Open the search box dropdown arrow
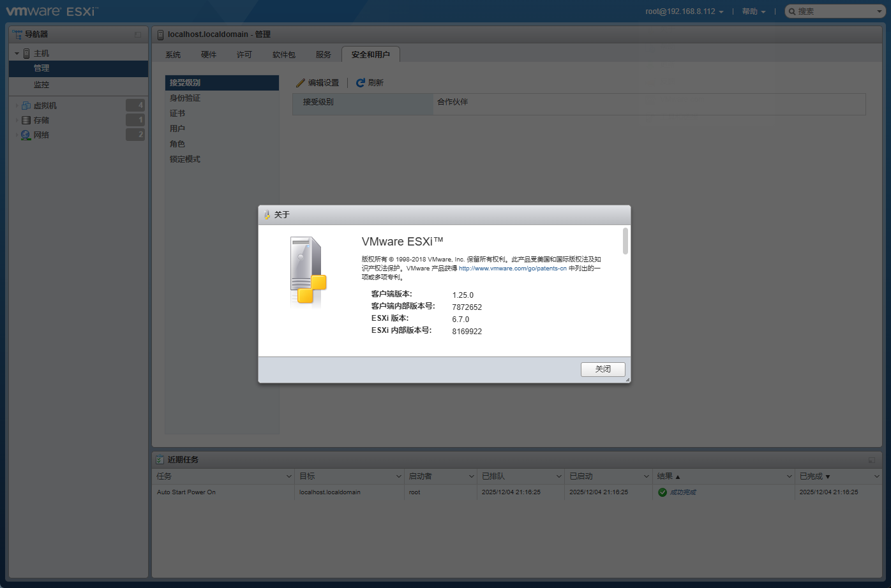This screenshot has height=588, width=891. coord(880,11)
